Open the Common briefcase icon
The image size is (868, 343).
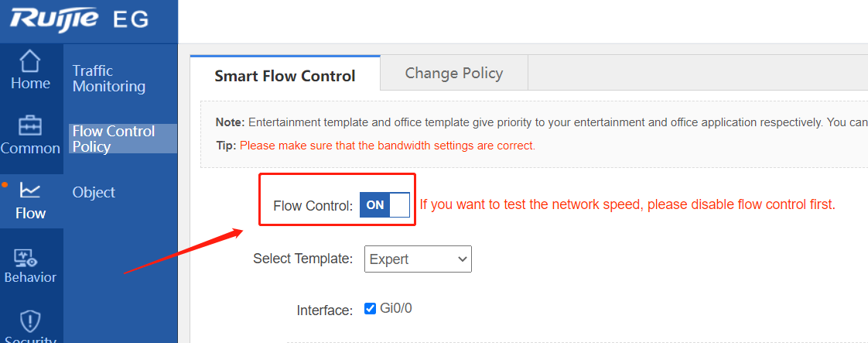point(30,125)
